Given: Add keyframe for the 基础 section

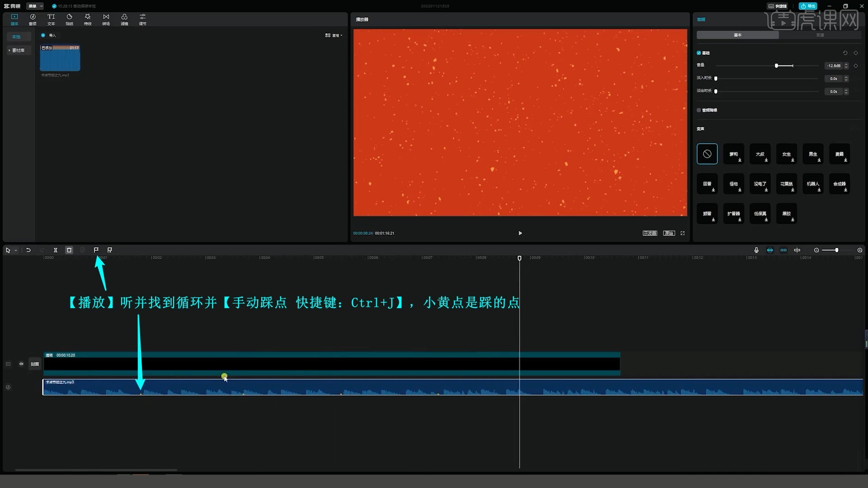Looking at the screenshot, I should [x=855, y=53].
